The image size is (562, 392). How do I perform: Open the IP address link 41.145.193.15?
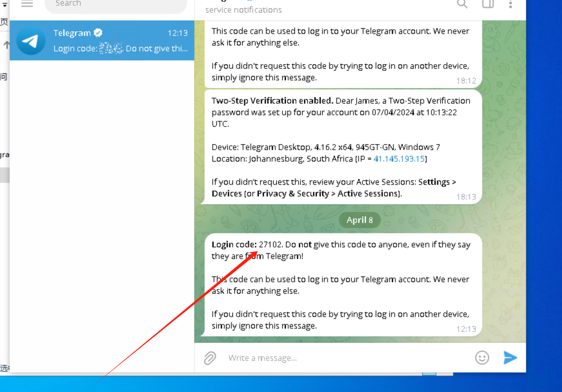click(399, 159)
